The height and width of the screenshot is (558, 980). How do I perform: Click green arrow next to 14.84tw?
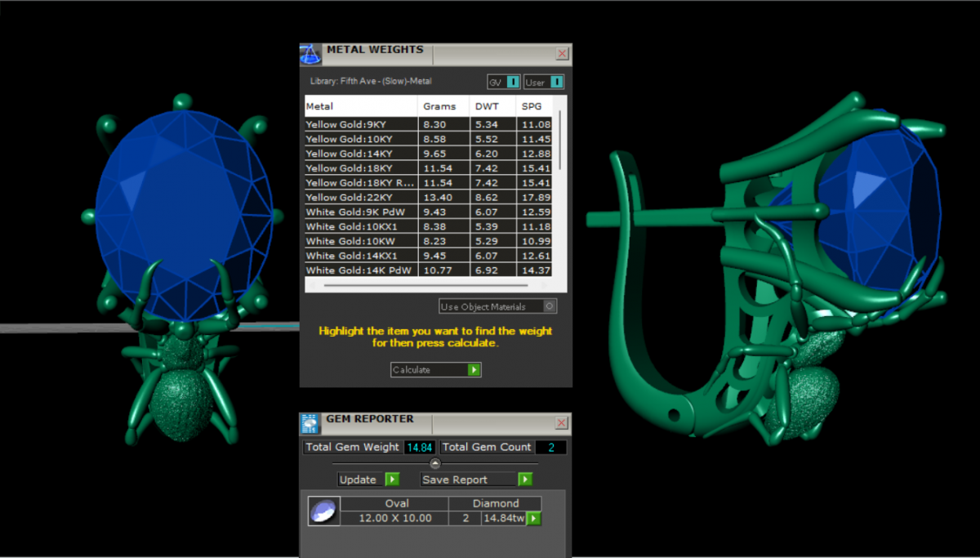(533, 518)
